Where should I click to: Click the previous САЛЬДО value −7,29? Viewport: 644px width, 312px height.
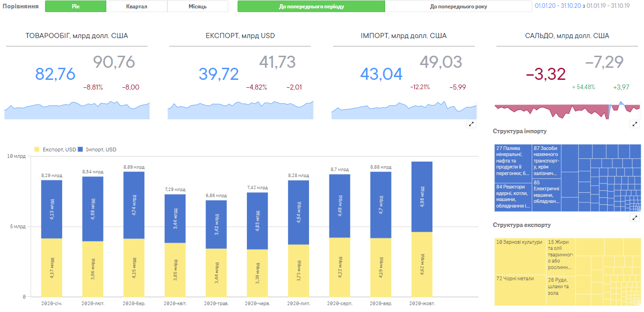[x=604, y=62]
